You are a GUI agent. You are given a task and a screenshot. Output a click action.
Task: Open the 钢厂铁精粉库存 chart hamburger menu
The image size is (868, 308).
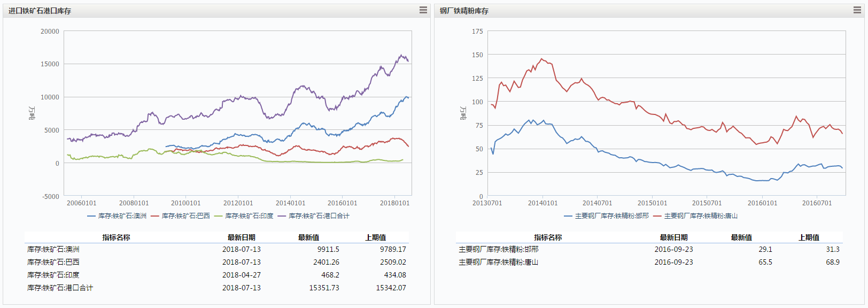(x=857, y=10)
